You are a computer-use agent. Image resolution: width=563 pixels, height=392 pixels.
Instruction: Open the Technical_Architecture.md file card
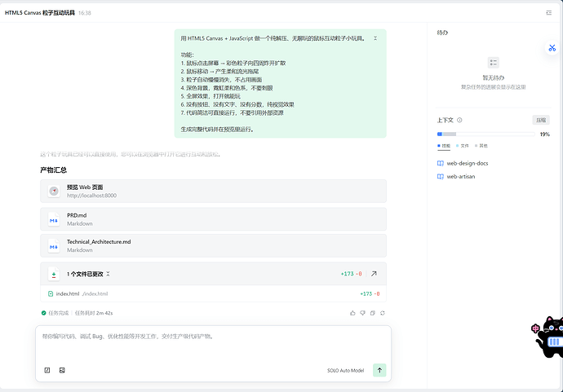[x=213, y=245]
